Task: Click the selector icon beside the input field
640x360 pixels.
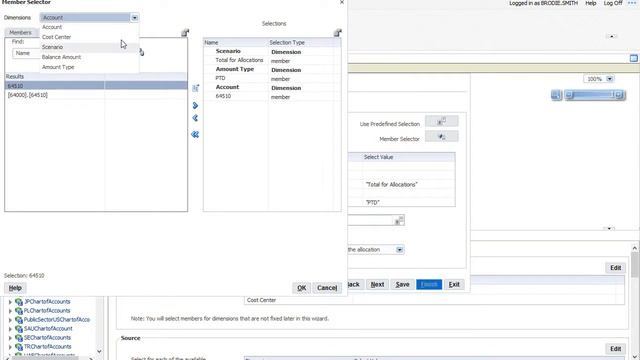Action: [x=400, y=220]
